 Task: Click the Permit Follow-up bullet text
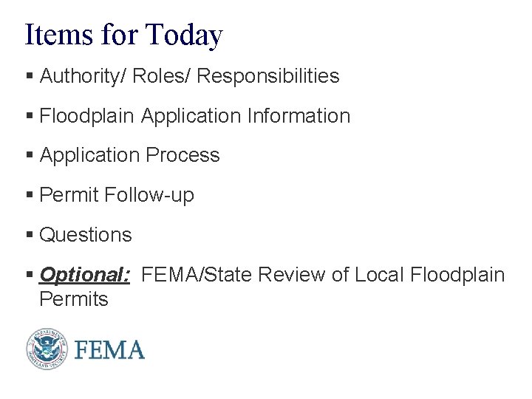117,196
